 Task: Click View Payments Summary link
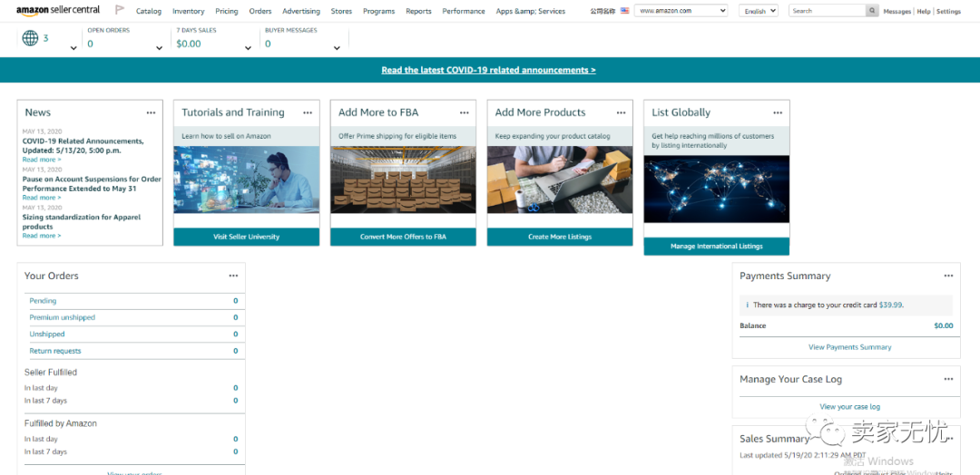pyautogui.click(x=850, y=347)
